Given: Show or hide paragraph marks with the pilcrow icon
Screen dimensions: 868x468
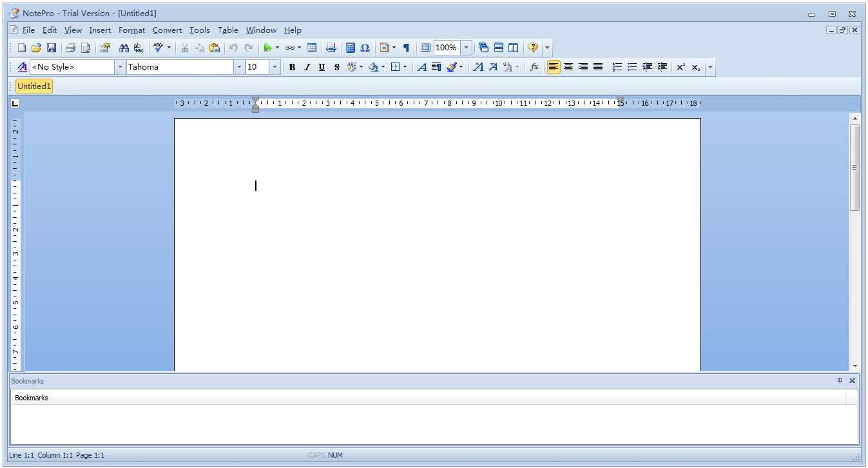Looking at the screenshot, I should tap(406, 48).
